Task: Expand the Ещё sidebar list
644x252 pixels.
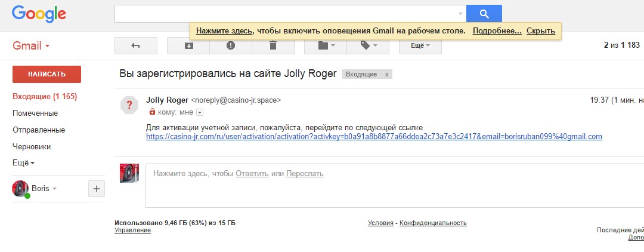Action: (23, 163)
